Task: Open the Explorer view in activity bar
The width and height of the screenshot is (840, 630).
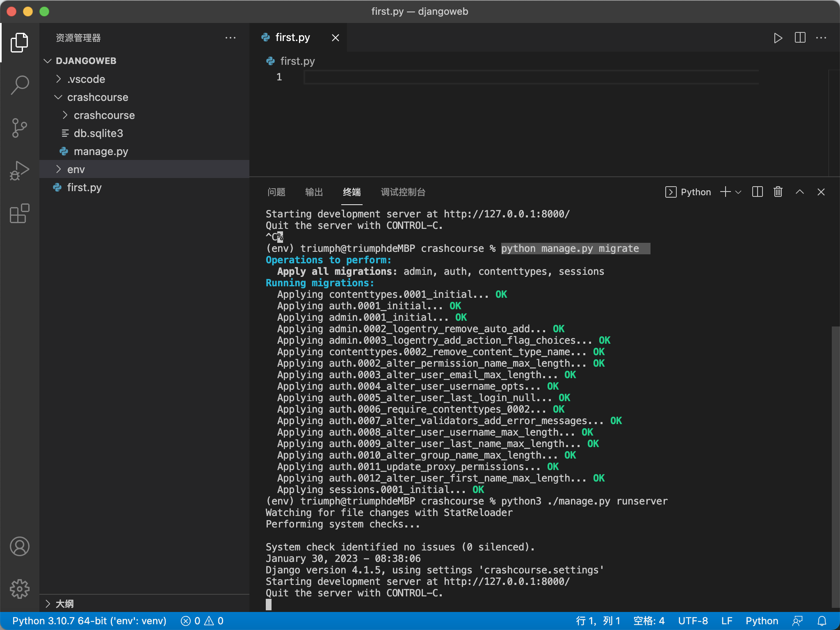Action: 19,43
